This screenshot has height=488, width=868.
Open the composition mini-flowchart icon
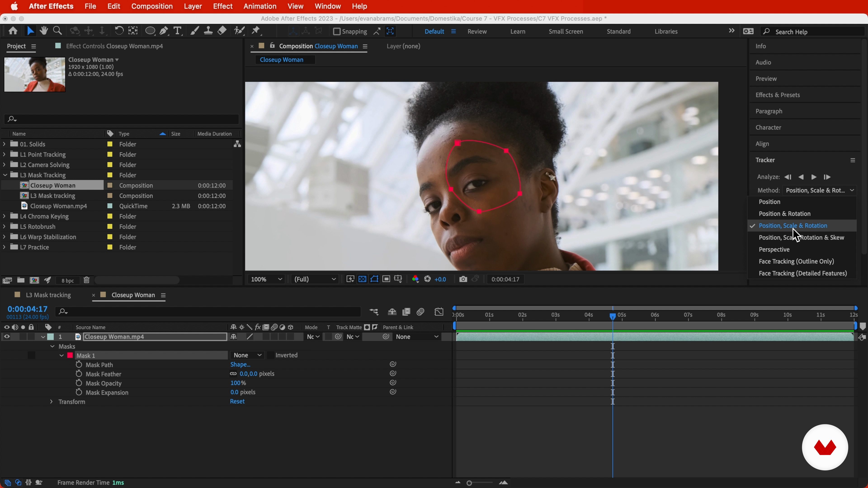point(374,312)
